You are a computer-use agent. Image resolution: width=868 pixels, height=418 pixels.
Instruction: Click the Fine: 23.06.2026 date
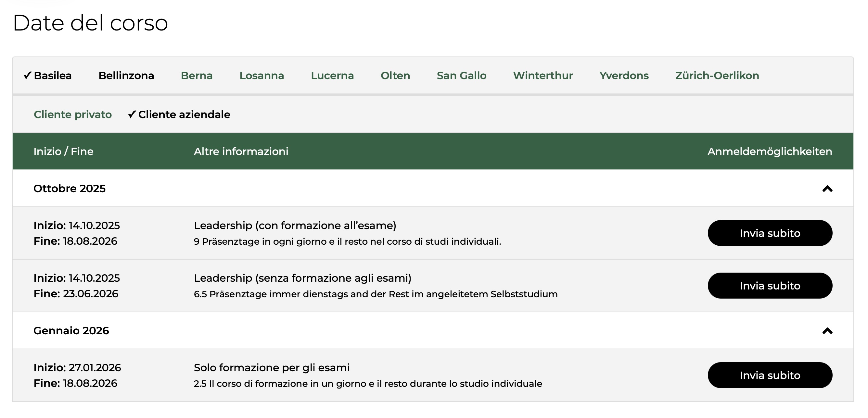(x=76, y=293)
